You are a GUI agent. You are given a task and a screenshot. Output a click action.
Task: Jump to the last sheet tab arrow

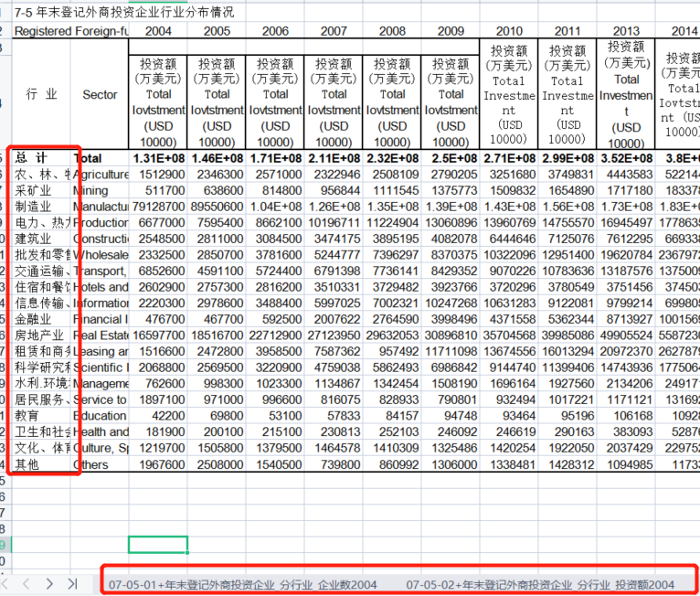(x=73, y=583)
